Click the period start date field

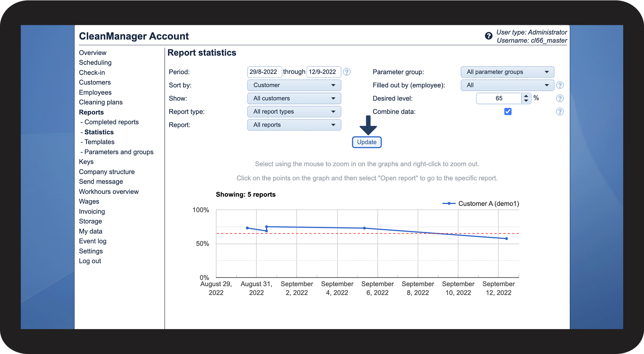coord(264,72)
